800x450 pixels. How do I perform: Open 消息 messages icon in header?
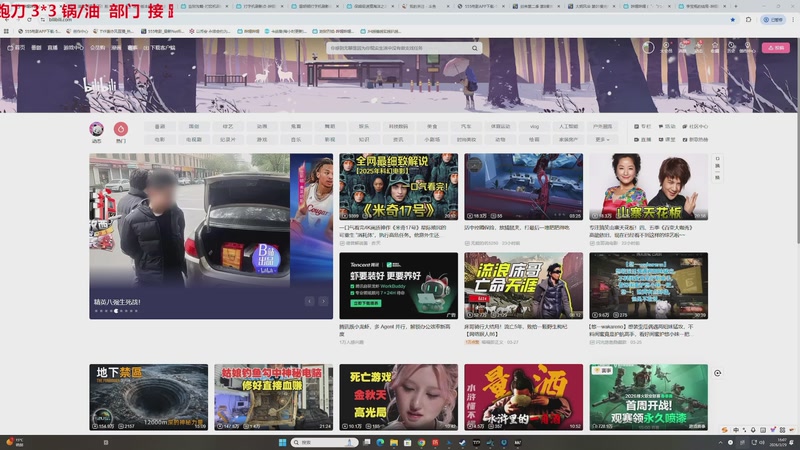coord(683,47)
